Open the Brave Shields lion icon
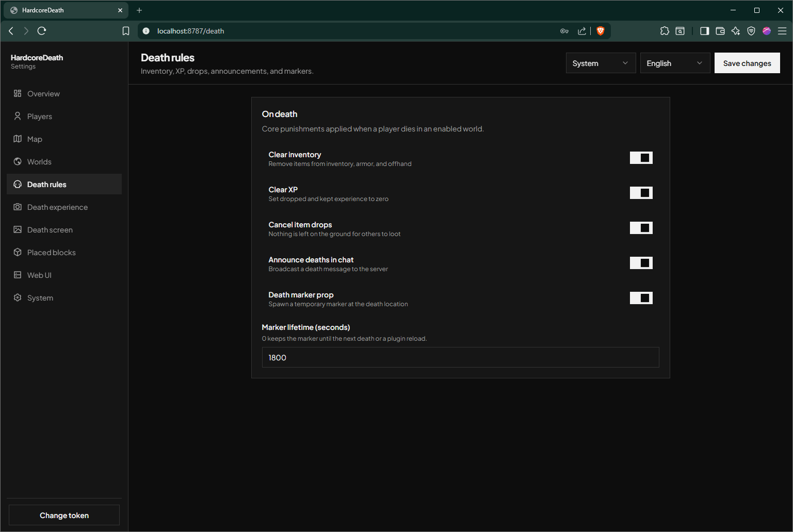The image size is (793, 532). (600, 31)
